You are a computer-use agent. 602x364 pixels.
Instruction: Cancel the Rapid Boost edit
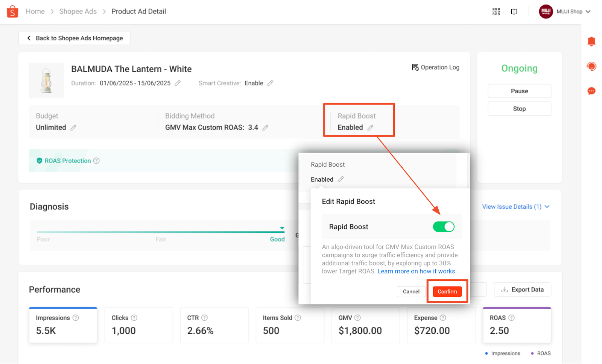(x=411, y=291)
